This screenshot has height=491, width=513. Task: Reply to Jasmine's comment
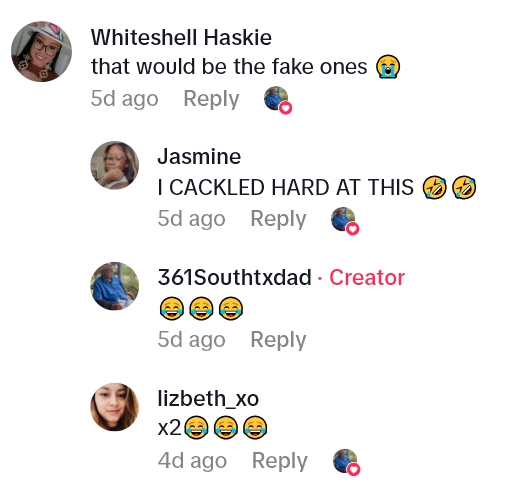[x=278, y=219]
